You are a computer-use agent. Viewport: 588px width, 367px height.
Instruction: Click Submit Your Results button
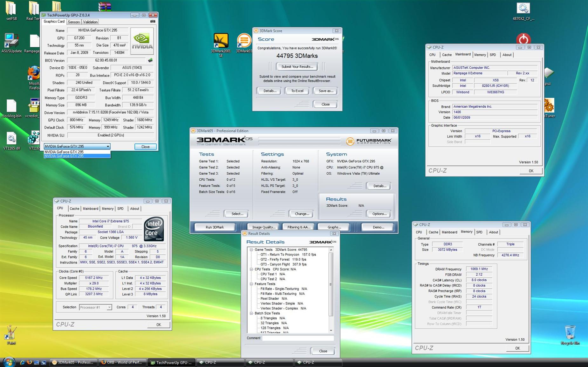tap(297, 67)
